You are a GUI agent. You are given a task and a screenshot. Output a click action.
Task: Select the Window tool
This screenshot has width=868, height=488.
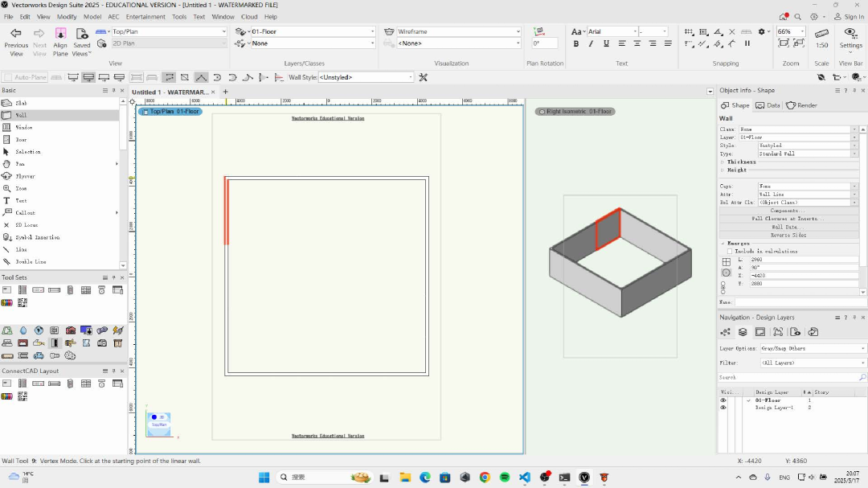(x=23, y=127)
